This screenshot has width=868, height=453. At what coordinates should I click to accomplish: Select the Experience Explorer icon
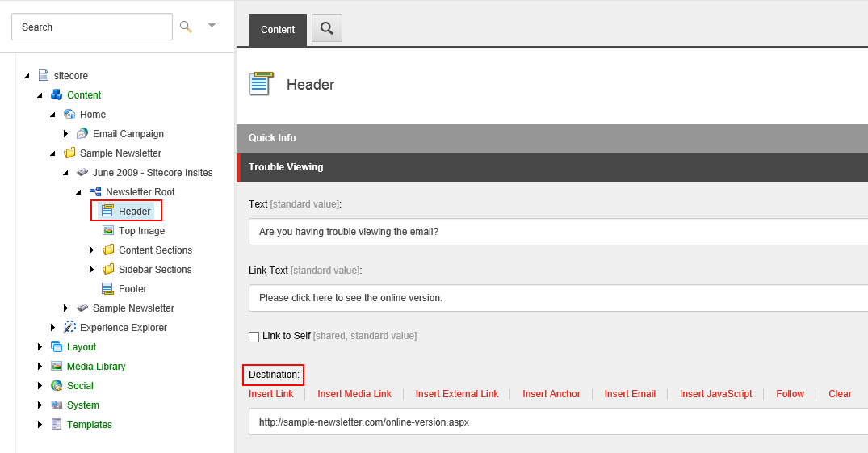click(x=69, y=328)
